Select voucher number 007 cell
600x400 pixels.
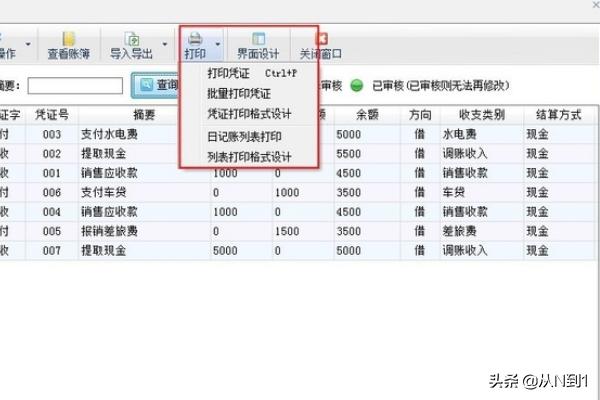point(52,251)
